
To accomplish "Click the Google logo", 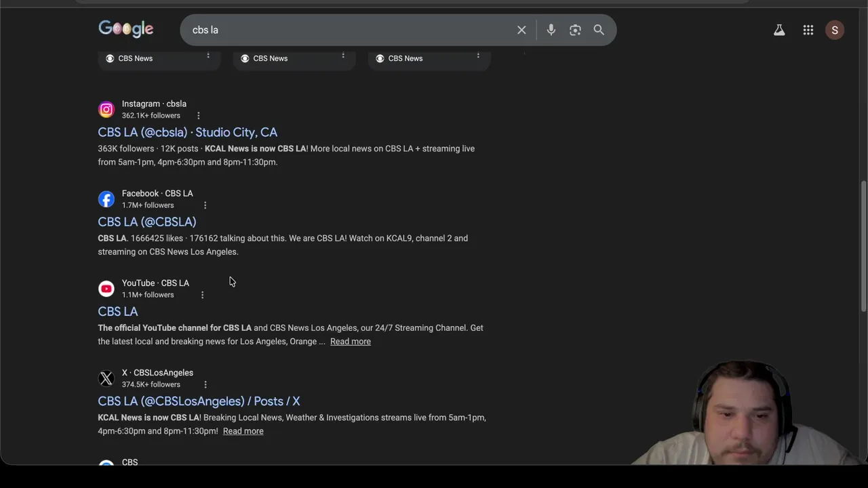I will (x=126, y=29).
